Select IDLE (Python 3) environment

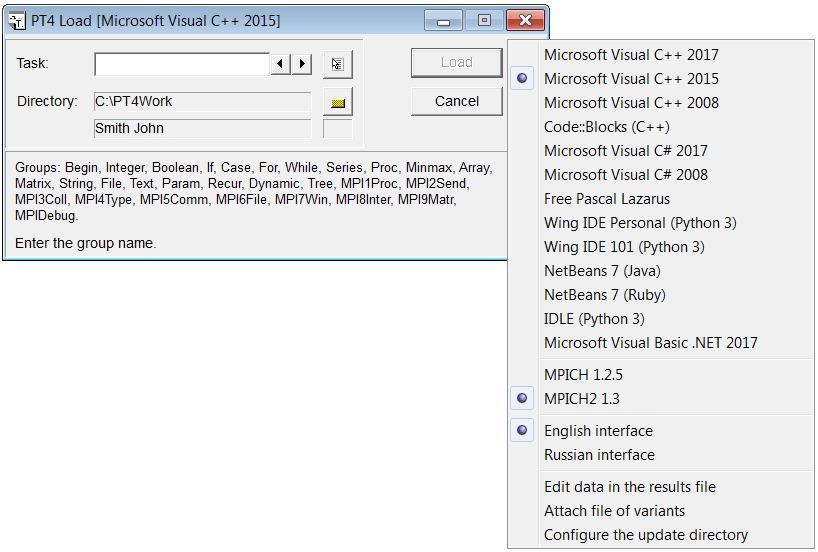(660, 319)
